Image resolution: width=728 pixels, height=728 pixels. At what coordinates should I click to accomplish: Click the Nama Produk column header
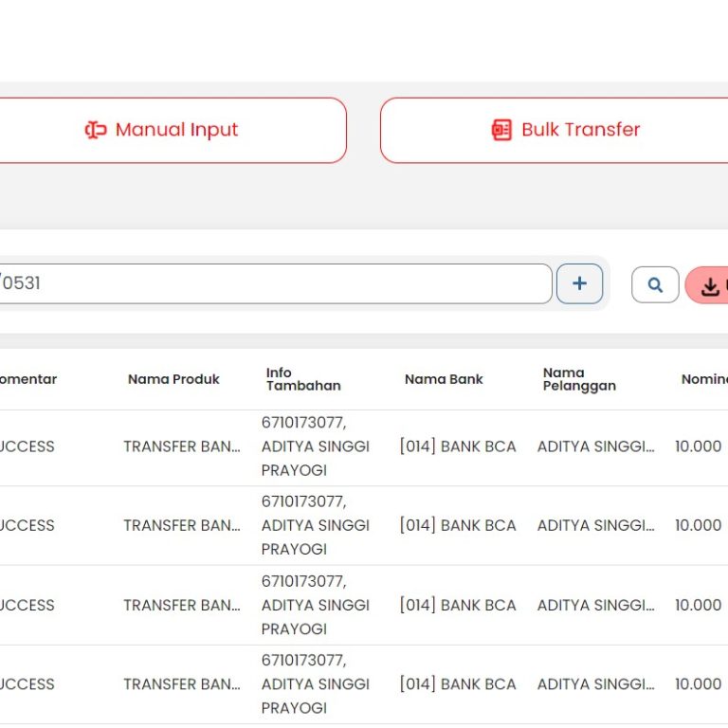(x=173, y=379)
